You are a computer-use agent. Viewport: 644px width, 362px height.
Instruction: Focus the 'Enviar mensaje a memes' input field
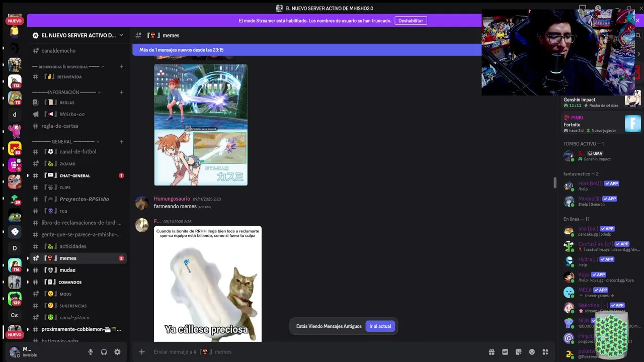[317, 352]
